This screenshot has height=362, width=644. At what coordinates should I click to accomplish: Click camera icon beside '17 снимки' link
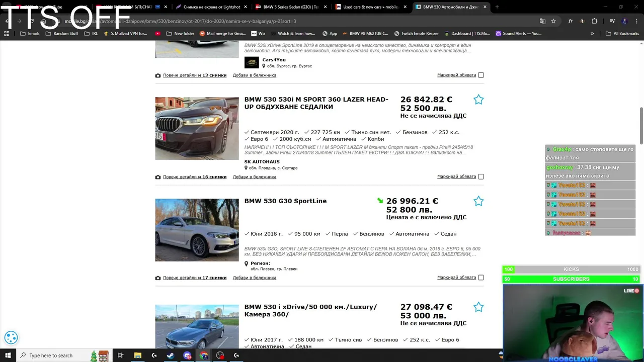(x=158, y=278)
